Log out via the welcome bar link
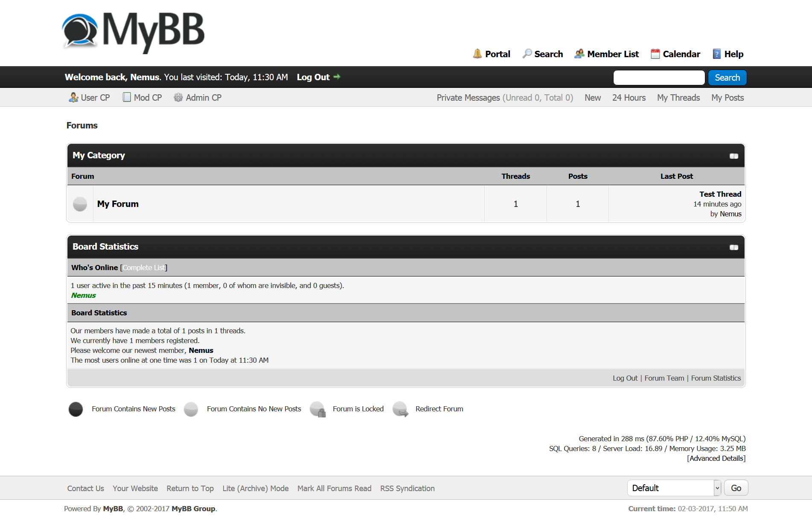The height and width of the screenshot is (521, 812). [x=313, y=77]
